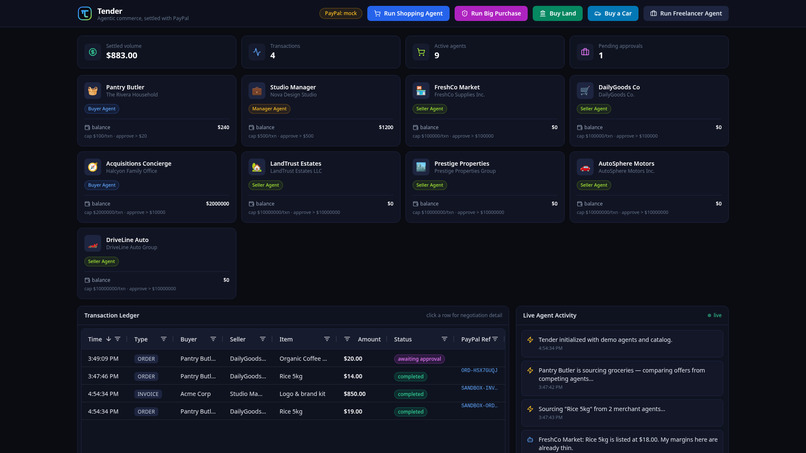Viewport: 806px width, 453px height.
Task: Click the awaiting approval status badge
Action: [x=419, y=359]
